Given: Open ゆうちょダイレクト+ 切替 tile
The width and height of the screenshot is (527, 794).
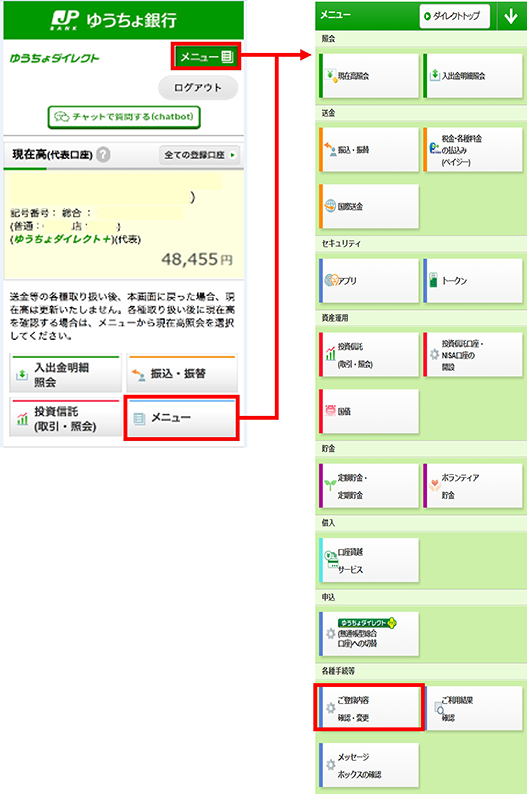Looking at the screenshot, I should 369,634.
